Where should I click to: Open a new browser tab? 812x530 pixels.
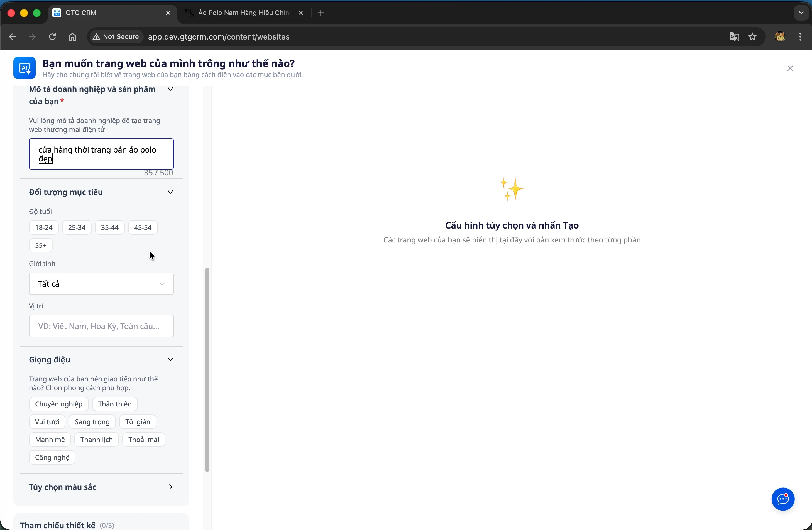[x=320, y=13]
